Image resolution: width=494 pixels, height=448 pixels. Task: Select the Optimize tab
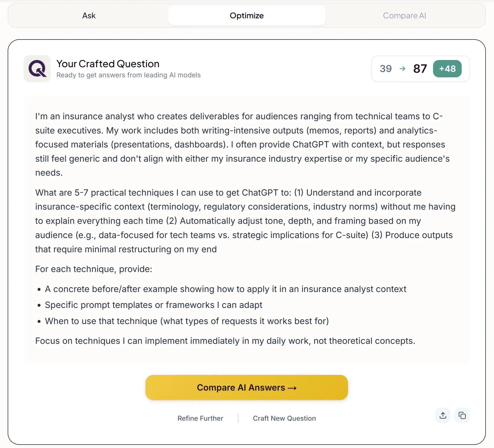247,15
